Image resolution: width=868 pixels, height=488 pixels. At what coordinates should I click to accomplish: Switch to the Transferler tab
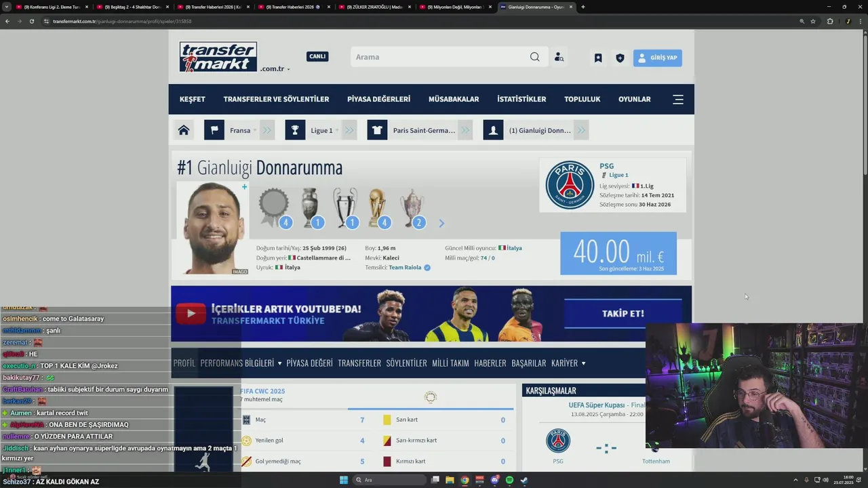coord(359,363)
